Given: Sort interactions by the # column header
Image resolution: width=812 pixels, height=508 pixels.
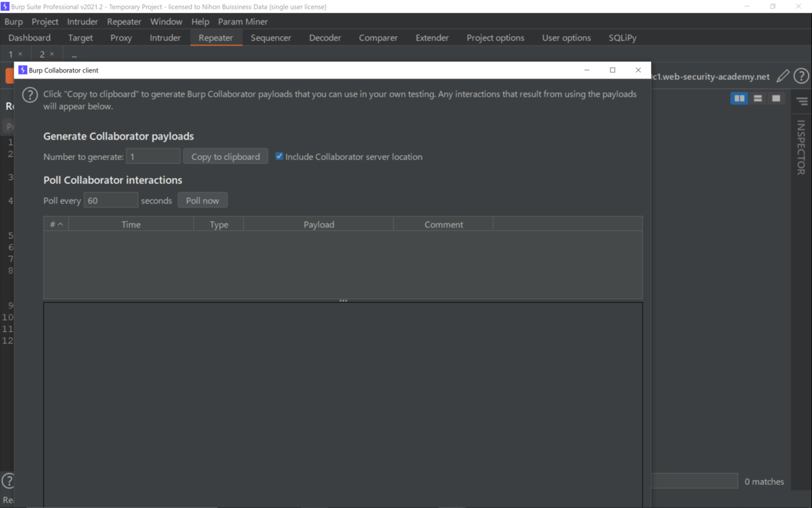Looking at the screenshot, I should click(56, 224).
